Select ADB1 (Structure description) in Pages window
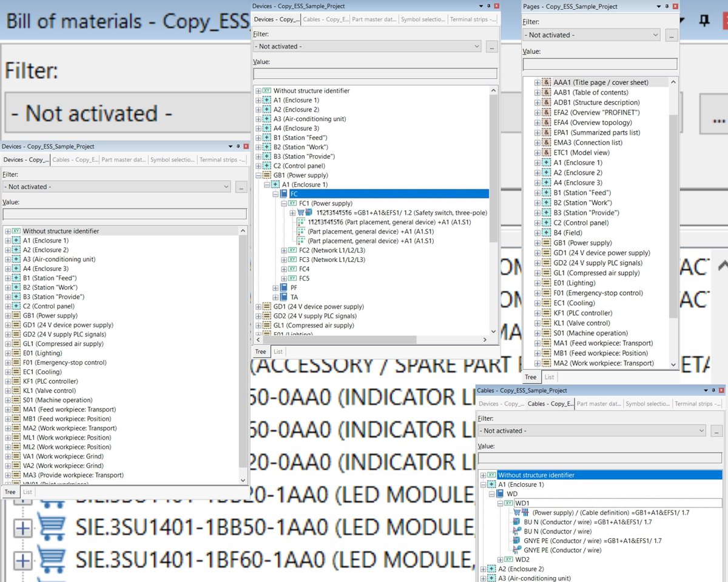This screenshot has height=582, width=728. pyautogui.click(x=596, y=102)
